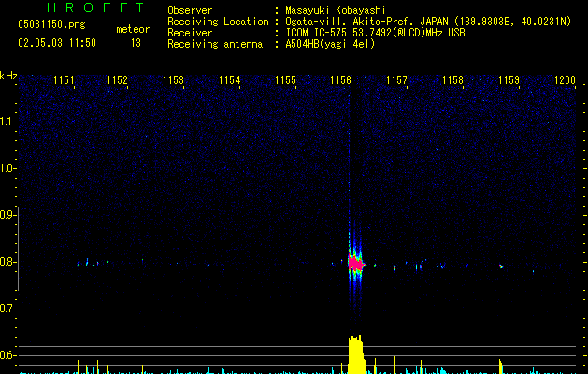Select the 1153 time marker
Viewport: 588px width, 374px height.
point(173,81)
